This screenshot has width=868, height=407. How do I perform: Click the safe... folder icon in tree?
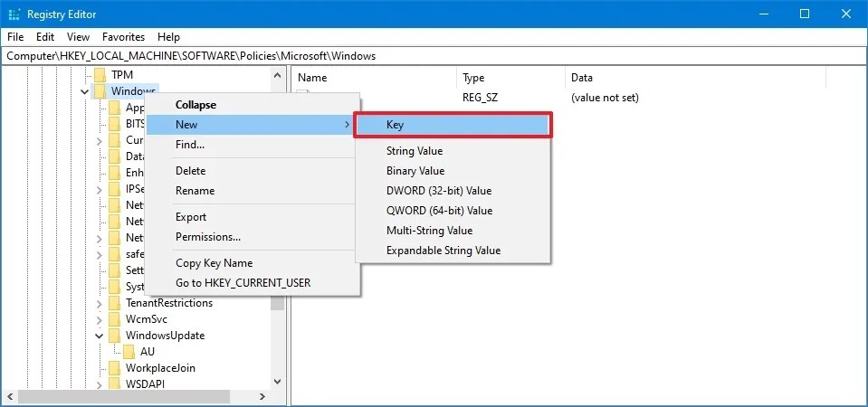[115, 254]
